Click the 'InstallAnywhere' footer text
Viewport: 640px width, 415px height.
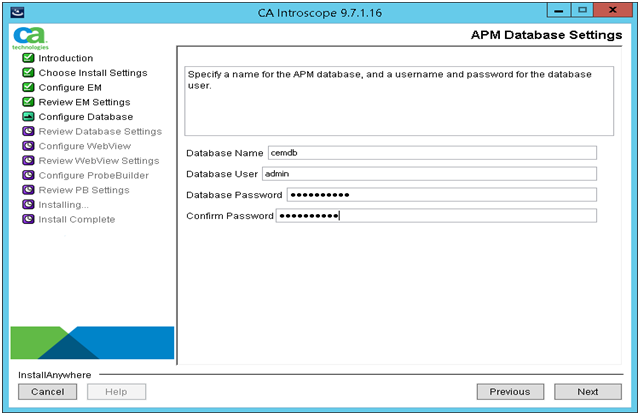point(55,375)
